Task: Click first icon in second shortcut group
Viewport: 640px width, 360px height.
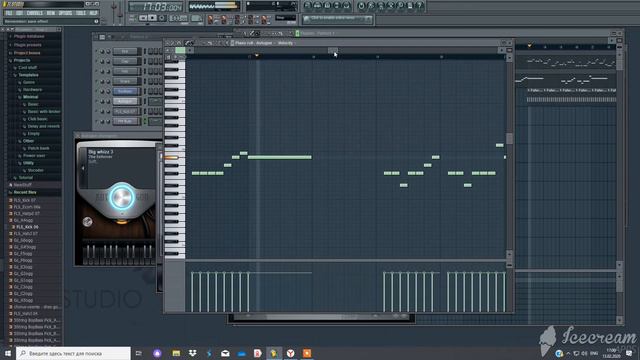Action: point(361,6)
